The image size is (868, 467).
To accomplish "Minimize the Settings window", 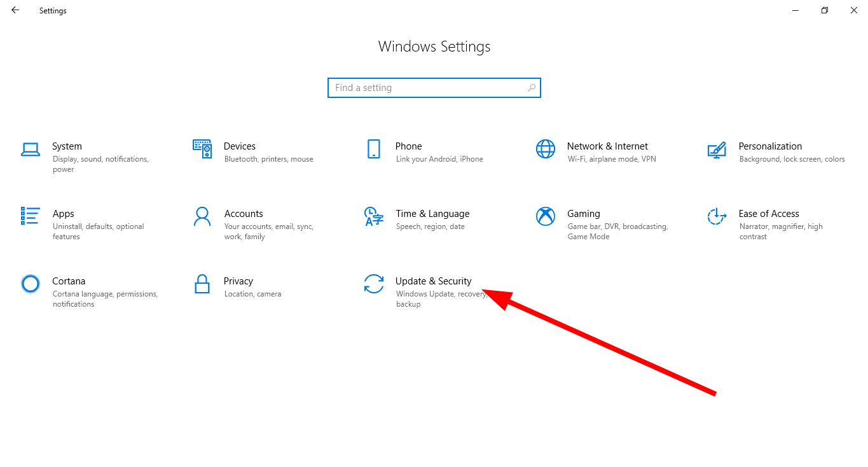I will [x=796, y=10].
